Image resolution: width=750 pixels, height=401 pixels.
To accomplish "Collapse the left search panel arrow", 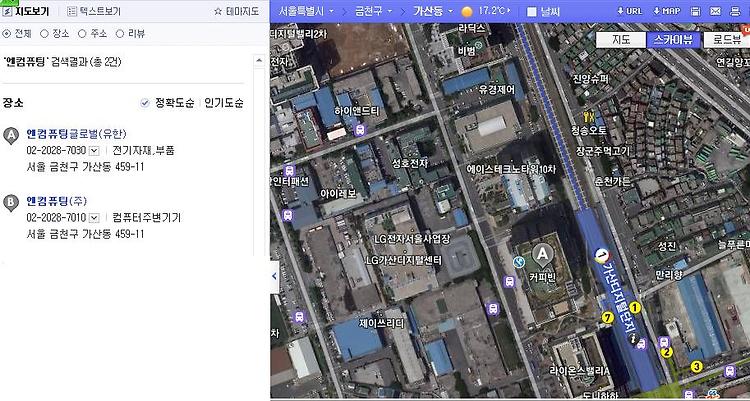I will coord(274,277).
